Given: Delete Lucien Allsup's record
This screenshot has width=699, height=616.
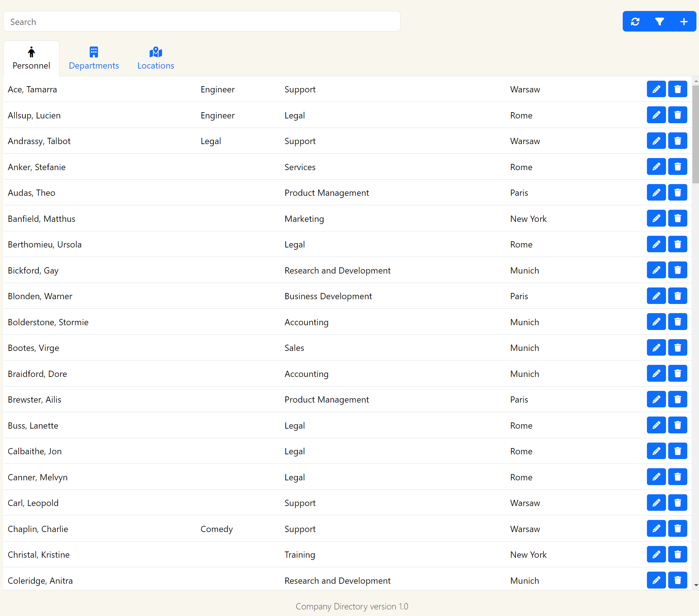Looking at the screenshot, I should click(677, 114).
